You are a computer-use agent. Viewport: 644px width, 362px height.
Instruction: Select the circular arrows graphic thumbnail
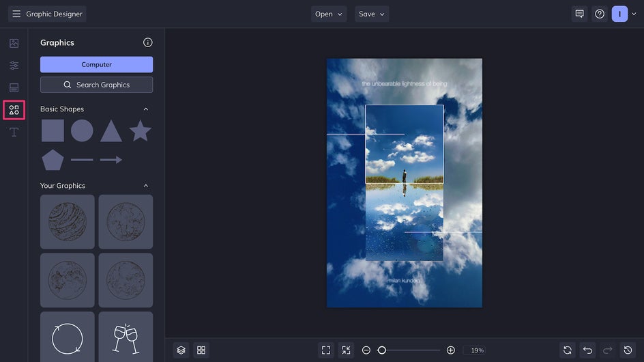[x=68, y=337]
